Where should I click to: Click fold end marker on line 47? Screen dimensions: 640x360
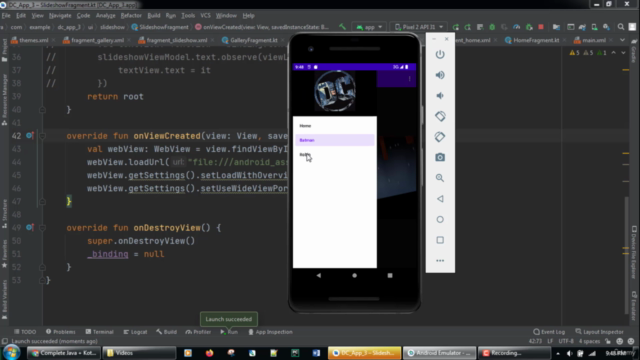42,202
